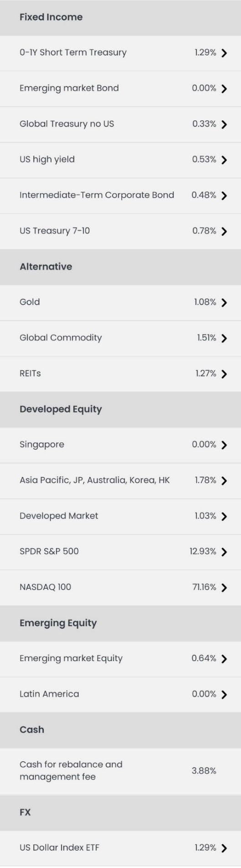Screen dimensions: 241x868
Task: Click the Emerging market Equity 0.64% value
Action: [x=204, y=658]
